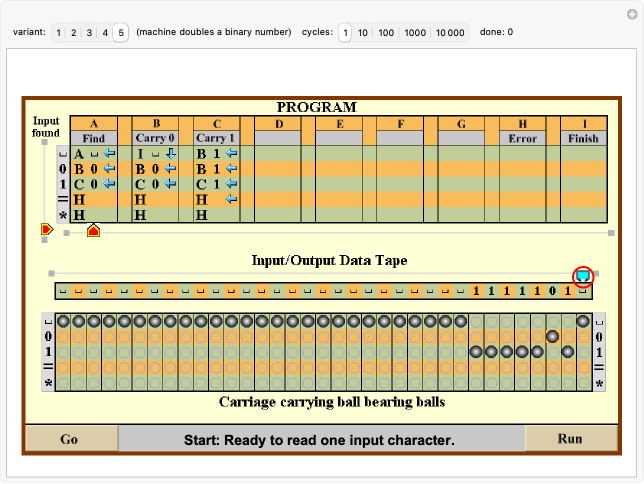644x484 pixels.
Task: Select variant 1
Action: coord(59,32)
